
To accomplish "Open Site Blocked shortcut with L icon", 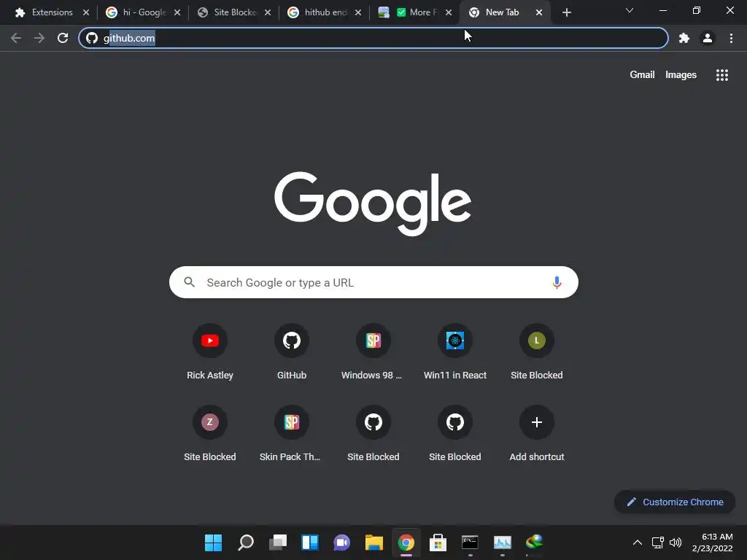I will click(536, 352).
